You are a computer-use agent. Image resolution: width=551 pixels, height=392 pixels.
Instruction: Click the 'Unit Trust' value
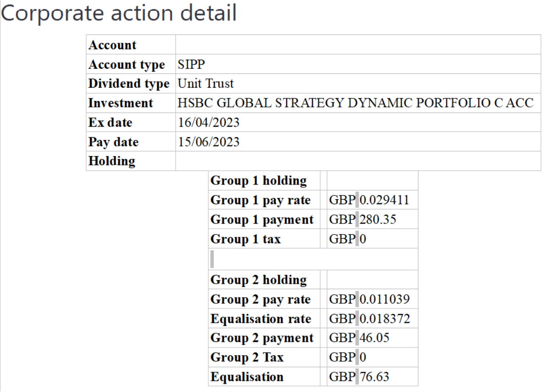(206, 84)
